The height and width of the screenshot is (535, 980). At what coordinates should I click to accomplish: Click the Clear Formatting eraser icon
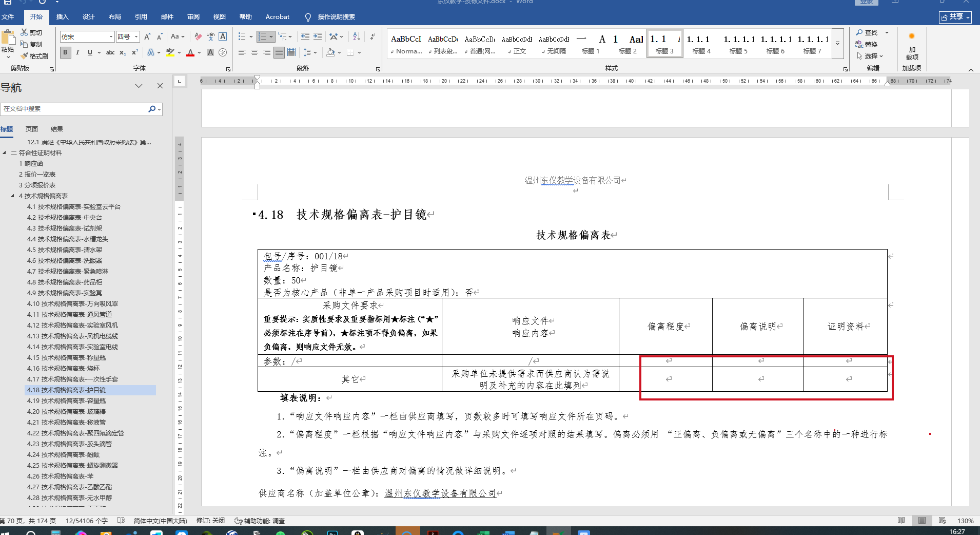(198, 36)
